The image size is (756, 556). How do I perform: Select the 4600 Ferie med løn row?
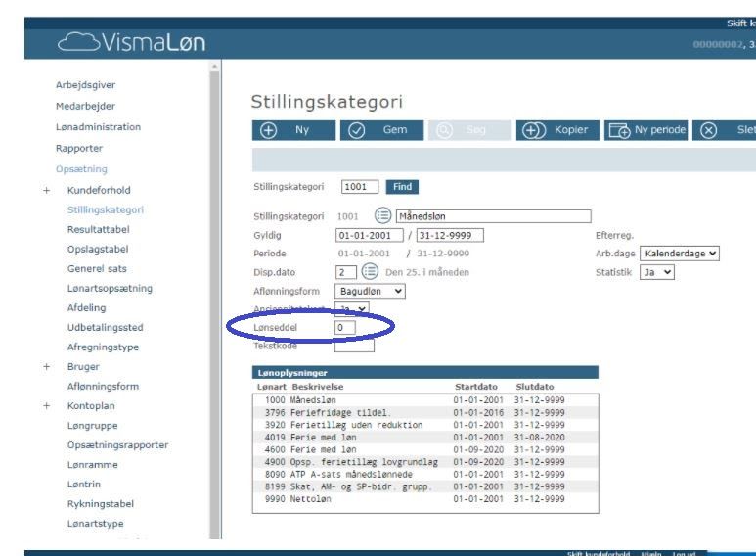pyautogui.click(x=425, y=450)
